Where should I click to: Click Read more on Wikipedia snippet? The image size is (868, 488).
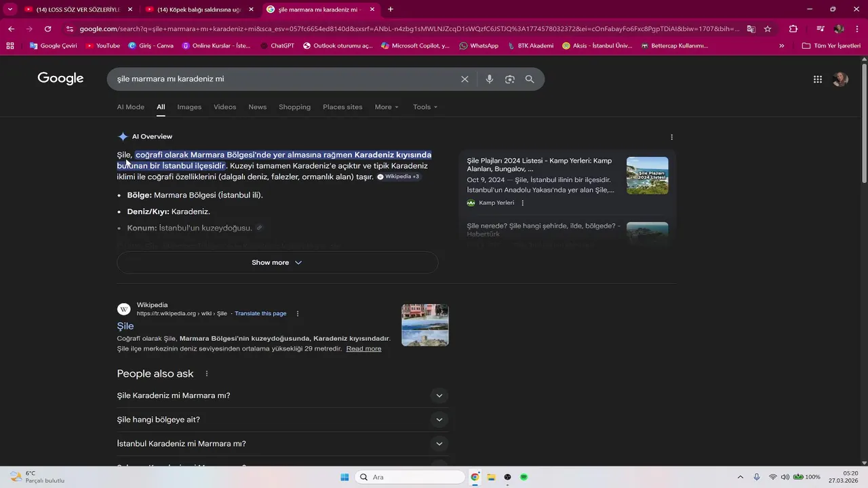coord(363,348)
